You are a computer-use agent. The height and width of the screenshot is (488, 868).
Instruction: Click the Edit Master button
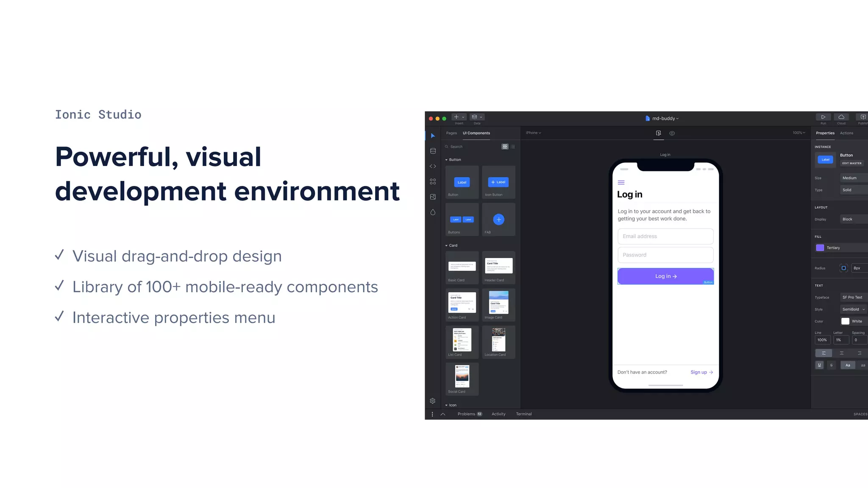click(851, 163)
